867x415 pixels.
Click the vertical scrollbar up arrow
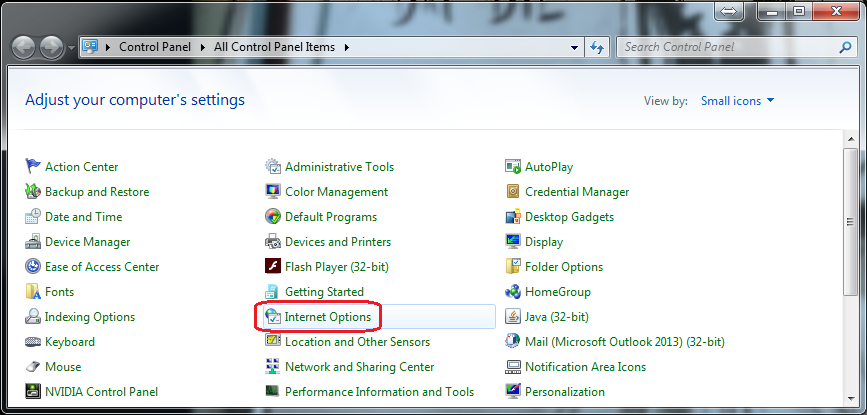851,156
